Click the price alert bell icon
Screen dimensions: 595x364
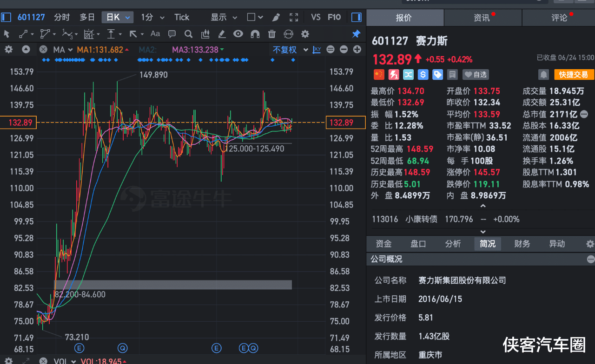pyautogui.click(x=543, y=74)
